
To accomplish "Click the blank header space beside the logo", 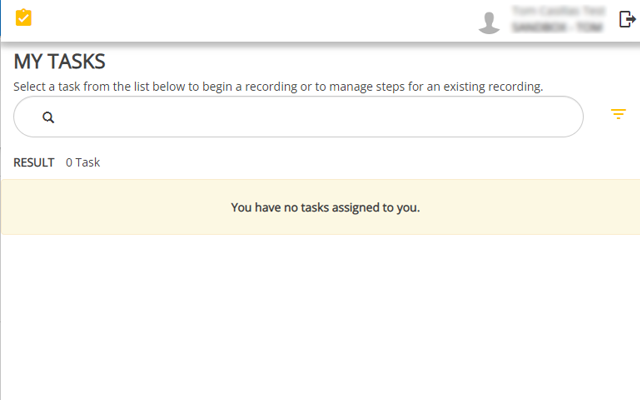I will [x=250, y=20].
